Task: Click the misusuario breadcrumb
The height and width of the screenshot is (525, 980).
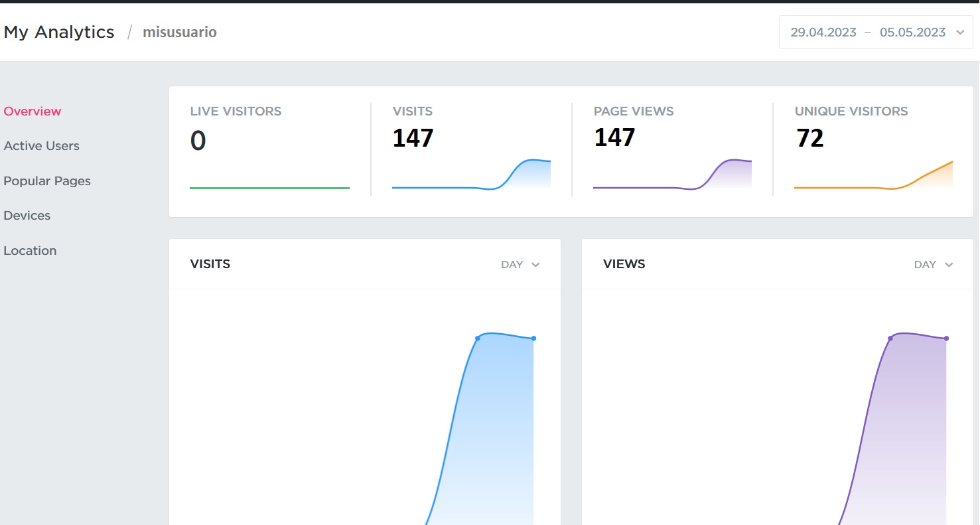Action: click(x=180, y=33)
